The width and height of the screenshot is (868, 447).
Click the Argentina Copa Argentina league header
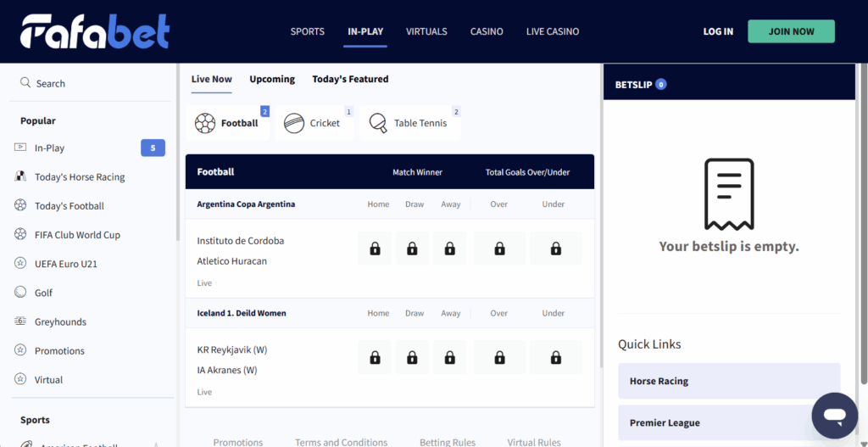coord(246,204)
